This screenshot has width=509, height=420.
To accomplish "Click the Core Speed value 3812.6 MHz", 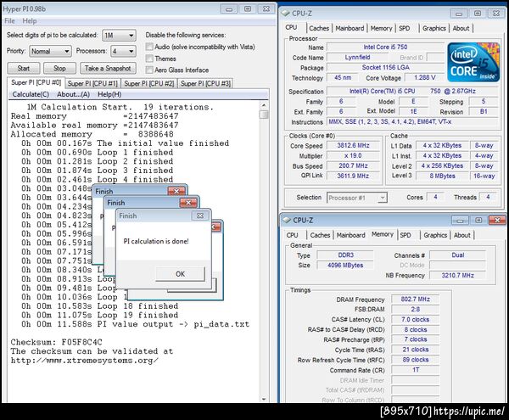I will click(x=353, y=145).
